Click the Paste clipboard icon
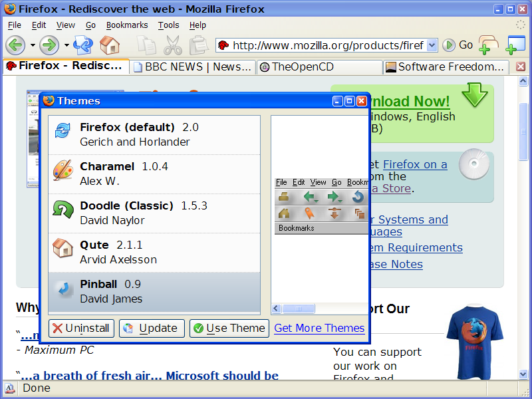 [199, 45]
